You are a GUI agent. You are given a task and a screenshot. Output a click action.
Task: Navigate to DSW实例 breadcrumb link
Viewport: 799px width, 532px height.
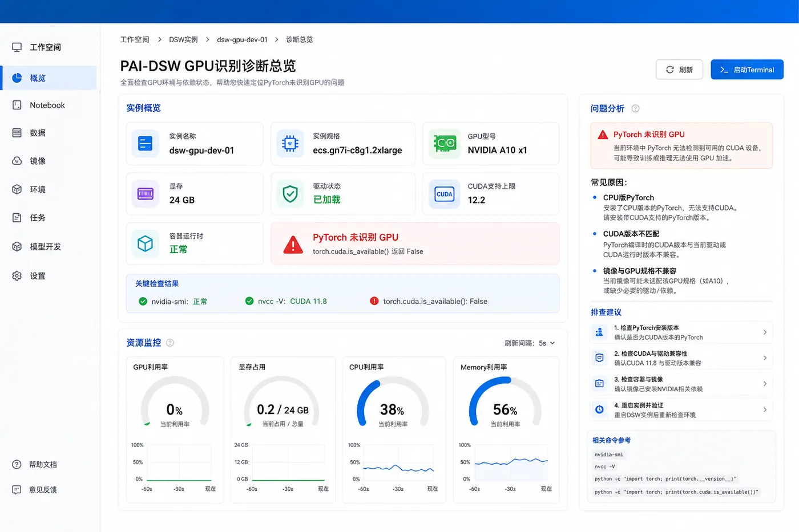pos(183,39)
